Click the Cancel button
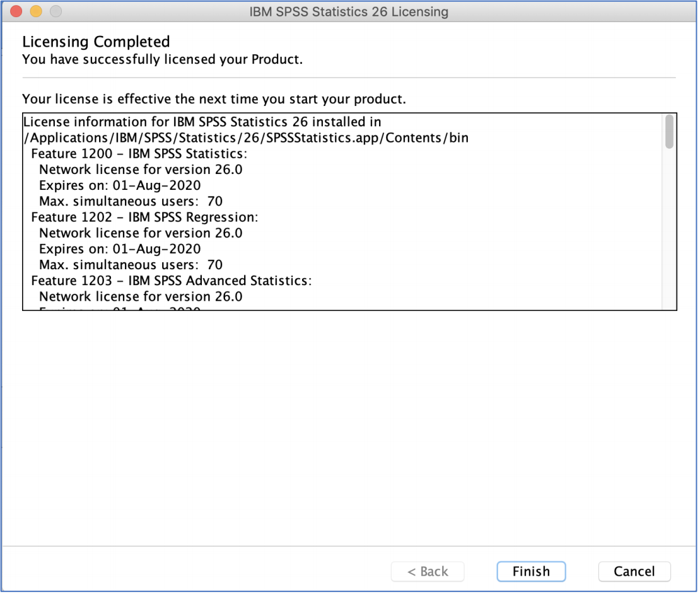The image size is (700, 594). tap(636, 573)
